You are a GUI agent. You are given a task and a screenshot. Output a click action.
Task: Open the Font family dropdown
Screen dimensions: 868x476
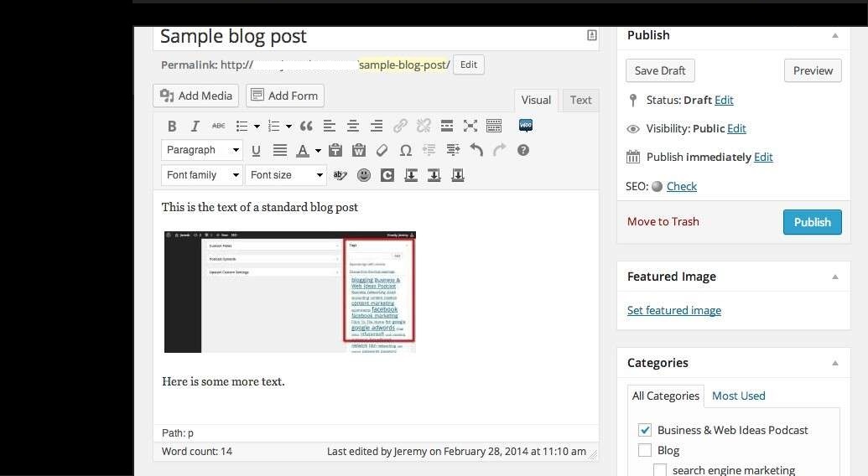[x=202, y=174]
